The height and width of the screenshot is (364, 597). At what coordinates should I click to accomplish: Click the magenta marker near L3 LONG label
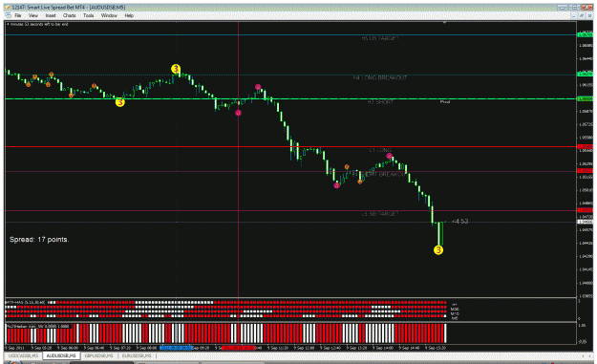point(389,156)
